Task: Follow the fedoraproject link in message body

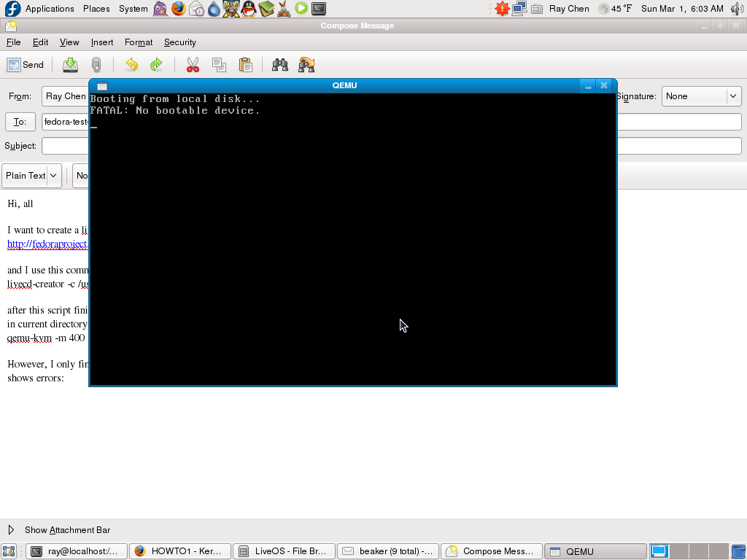Action: tap(47, 244)
